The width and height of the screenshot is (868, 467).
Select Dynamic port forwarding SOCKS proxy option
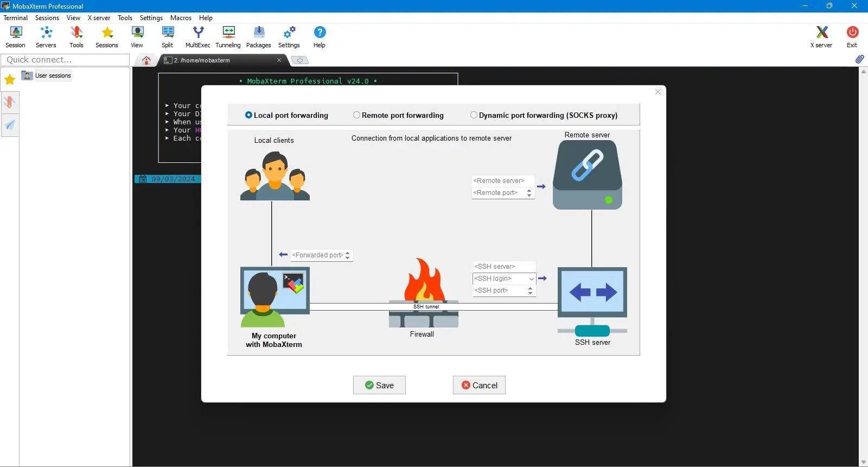tap(474, 115)
